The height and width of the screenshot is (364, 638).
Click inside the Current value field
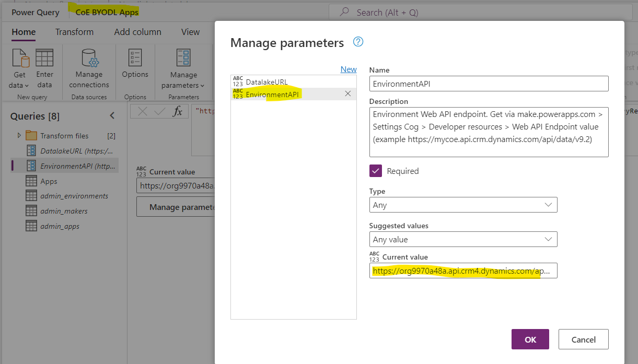click(463, 271)
